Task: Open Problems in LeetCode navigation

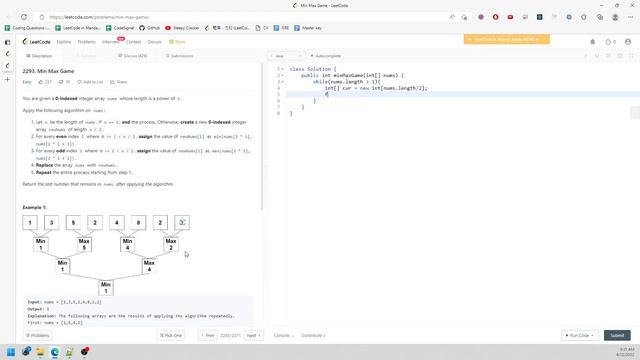Action: pyautogui.click(x=86, y=42)
